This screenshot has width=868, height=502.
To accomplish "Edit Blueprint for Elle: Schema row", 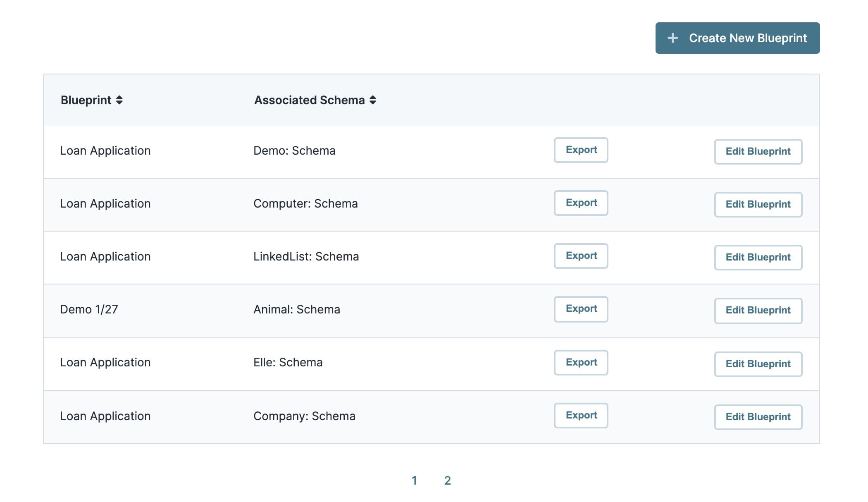I will click(758, 364).
